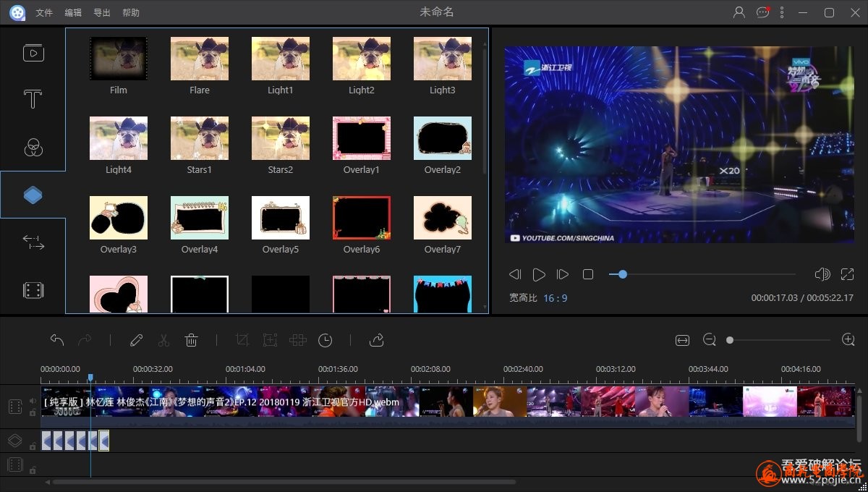Click the Split scissors icon
This screenshot has width=868, height=492.
(163, 340)
